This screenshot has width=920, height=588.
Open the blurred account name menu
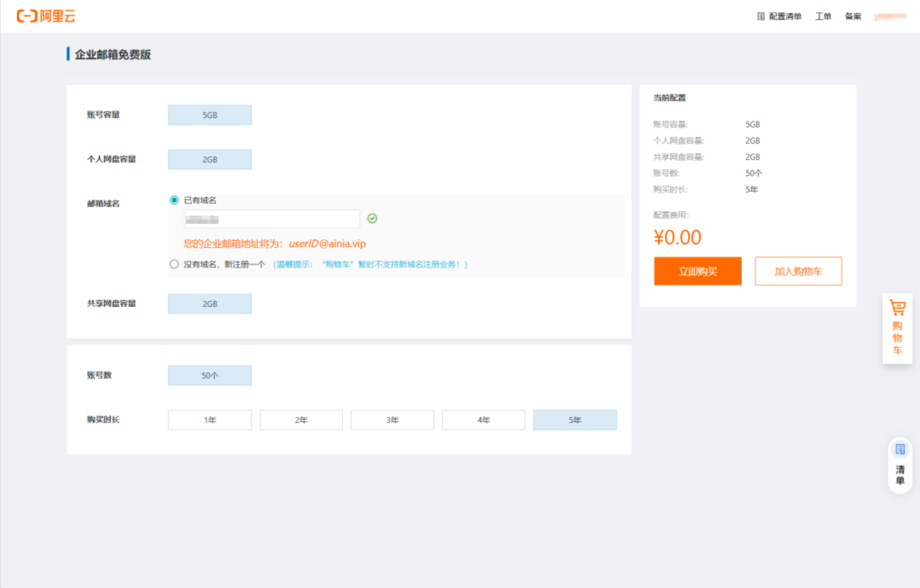890,16
